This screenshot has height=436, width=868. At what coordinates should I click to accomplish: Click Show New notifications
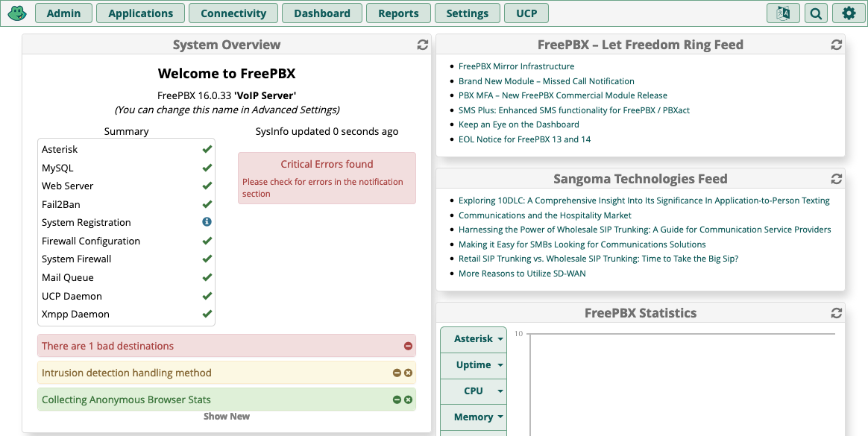click(x=227, y=416)
